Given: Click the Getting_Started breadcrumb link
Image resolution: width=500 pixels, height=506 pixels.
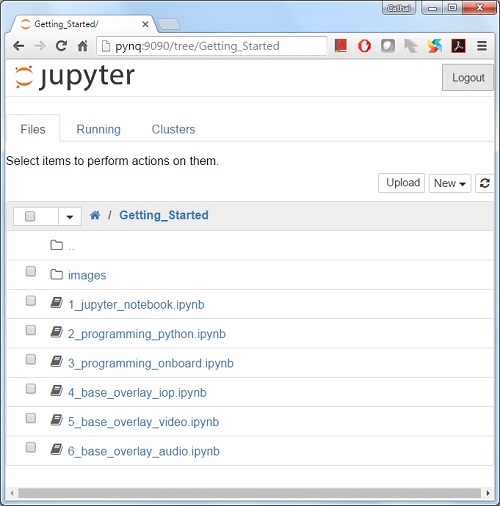Looking at the screenshot, I should (164, 215).
